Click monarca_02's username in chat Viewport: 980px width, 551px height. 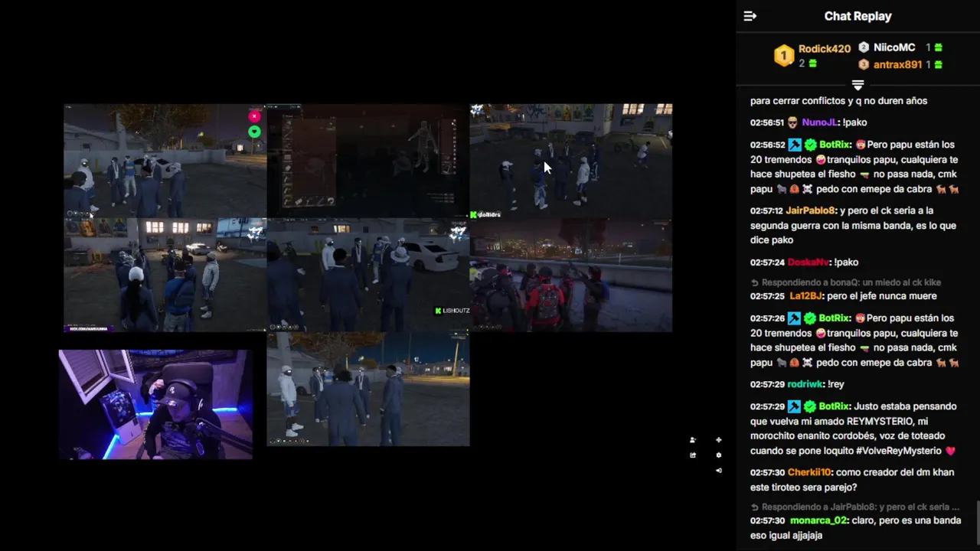[x=818, y=520]
